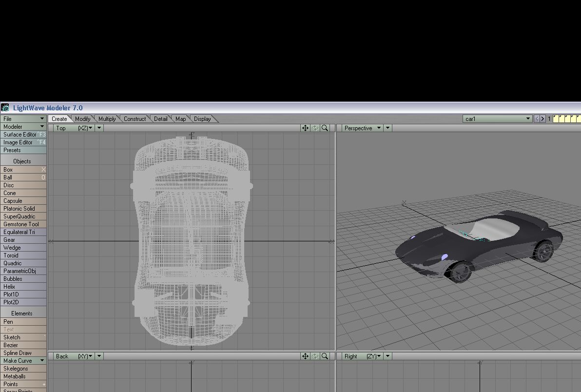Viewport: 581px width, 392px height.
Task: Open the car1 object dropdown
Action: [497, 119]
